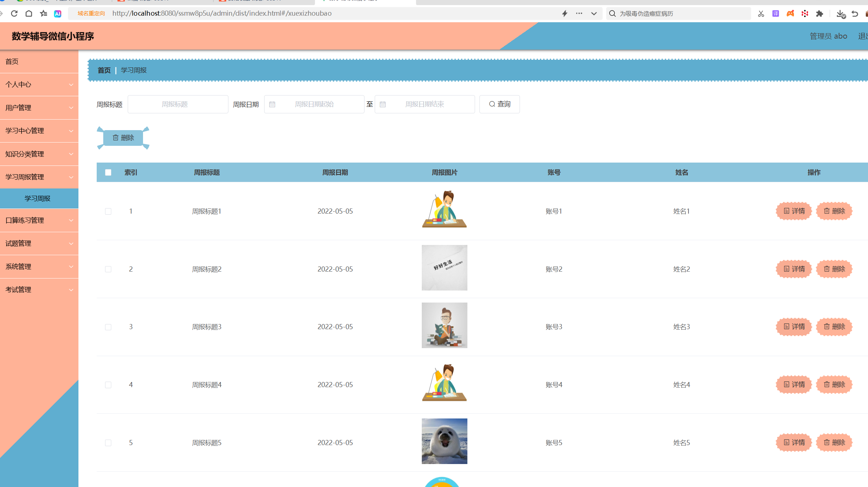The width and height of the screenshot is (868, 487).
Task: Go to 首页 in the sidebar
Action: 39,62
